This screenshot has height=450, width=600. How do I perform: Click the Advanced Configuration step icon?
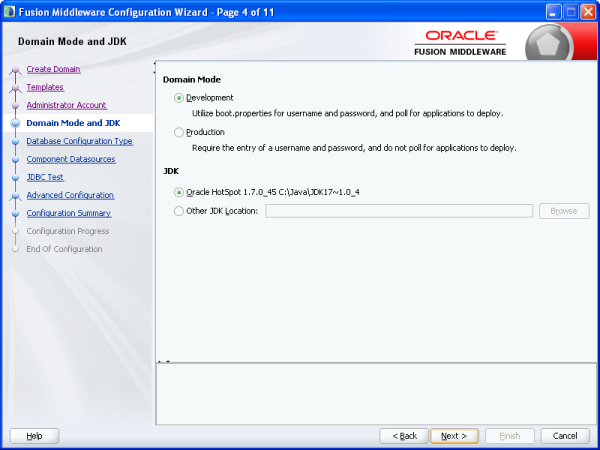(x=15, y=196)
